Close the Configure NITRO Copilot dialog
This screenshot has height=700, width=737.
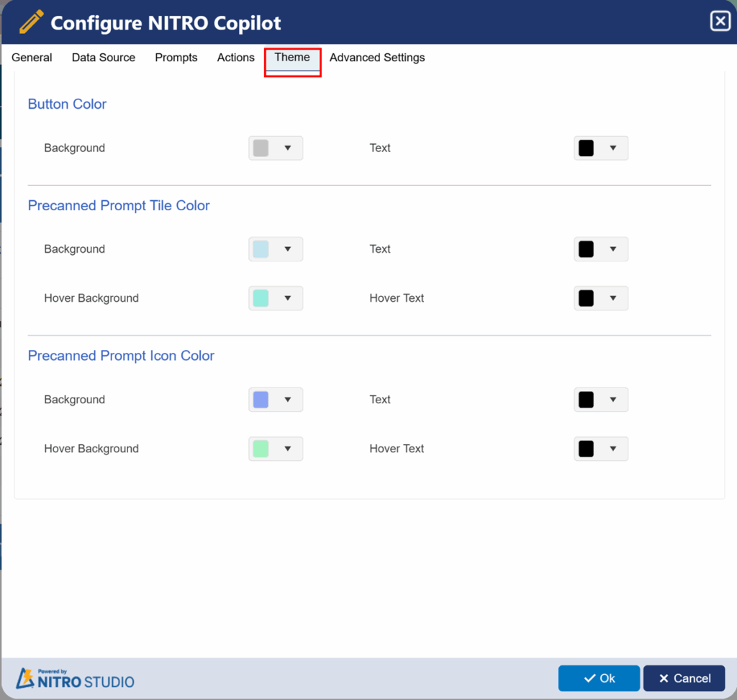(x=720, y=21)
